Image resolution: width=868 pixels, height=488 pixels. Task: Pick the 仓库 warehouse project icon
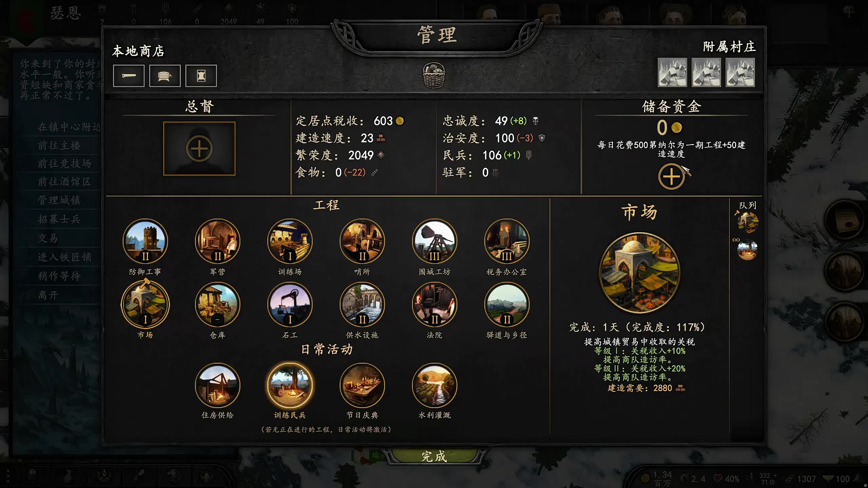pos(217,304)
